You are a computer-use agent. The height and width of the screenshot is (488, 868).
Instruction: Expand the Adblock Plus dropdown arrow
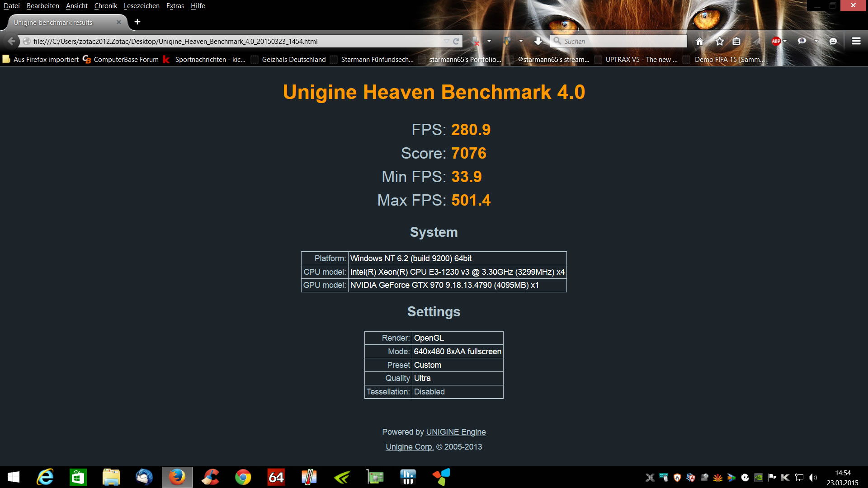[x=785, y=41]
